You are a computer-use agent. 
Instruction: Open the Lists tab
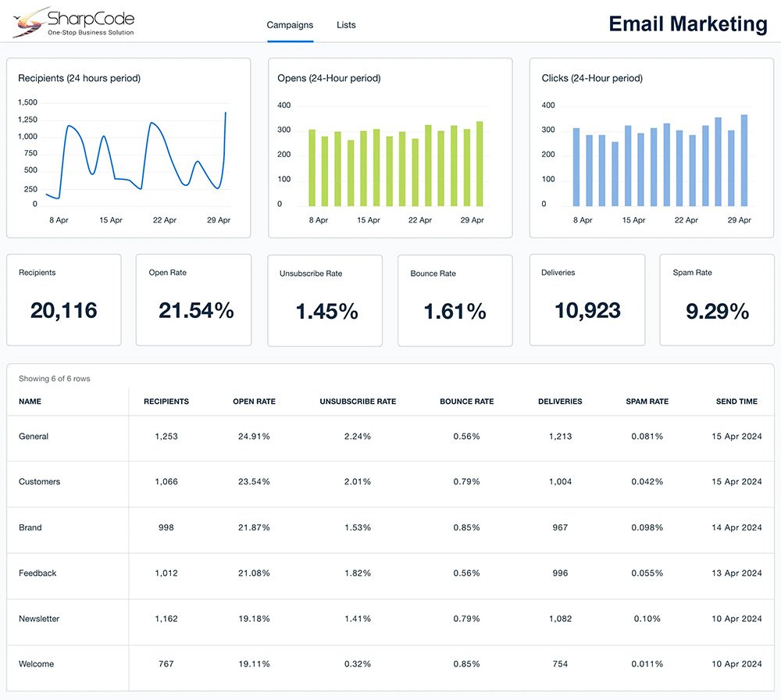pos(346,25)
